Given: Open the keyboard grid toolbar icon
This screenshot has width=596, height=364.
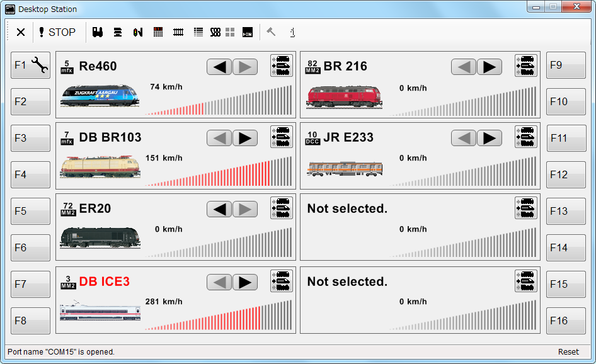Looking at the screenshot, I should [158, 32].
